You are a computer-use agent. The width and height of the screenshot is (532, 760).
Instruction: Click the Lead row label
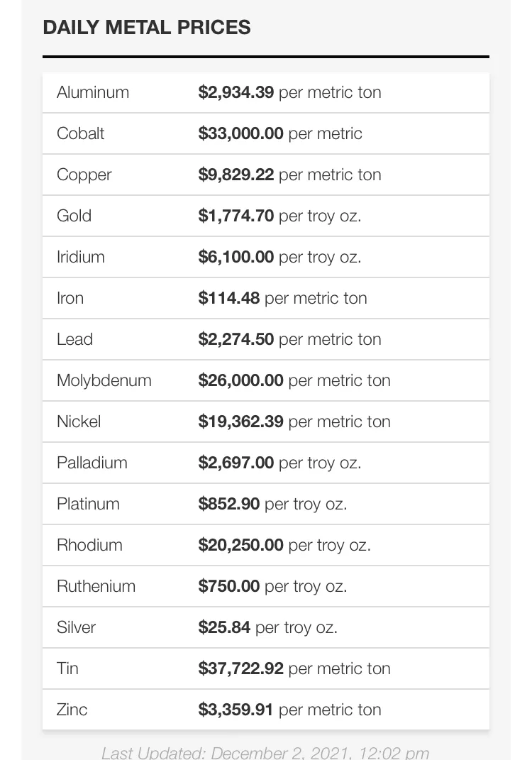pos(74,339)
